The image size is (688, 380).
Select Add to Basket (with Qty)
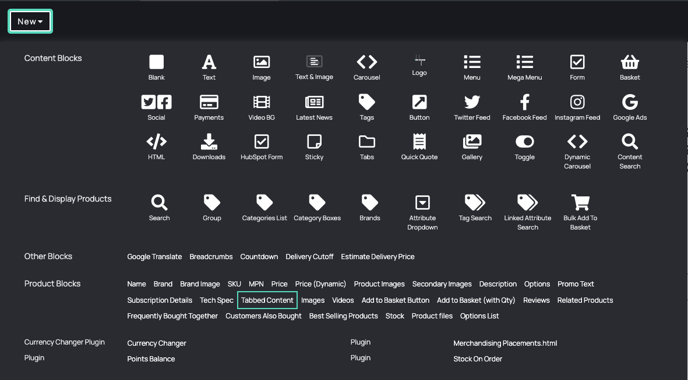(x=476, y=300)
